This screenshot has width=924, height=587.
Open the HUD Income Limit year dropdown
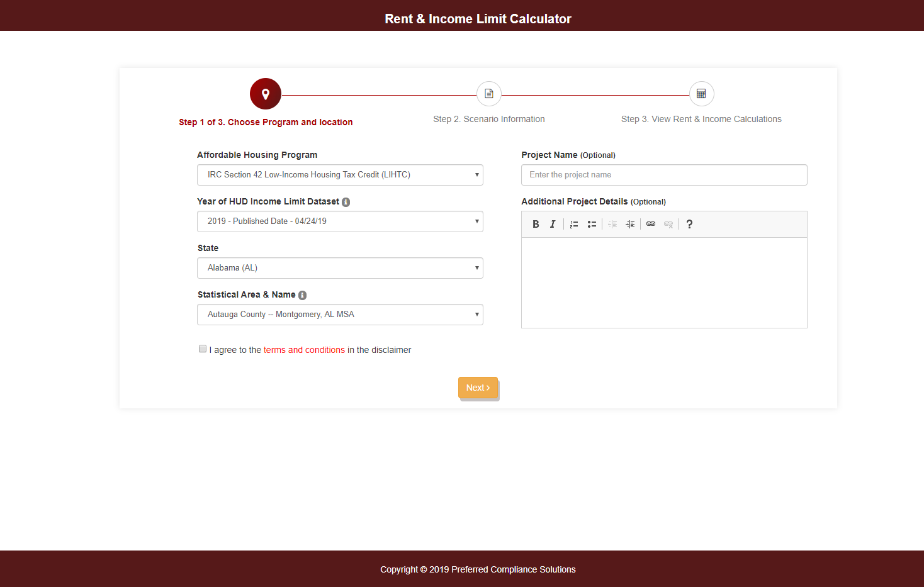coord(340,221)
